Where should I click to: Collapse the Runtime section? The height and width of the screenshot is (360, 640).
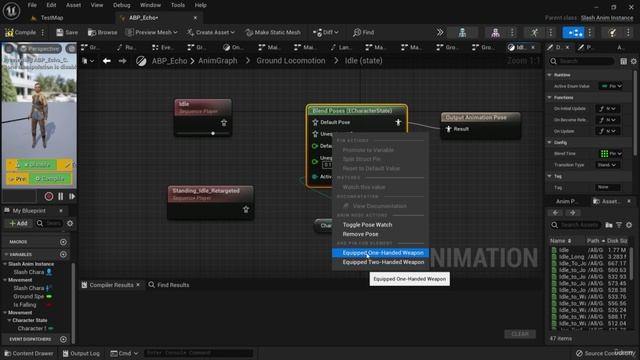coord(549,75)
